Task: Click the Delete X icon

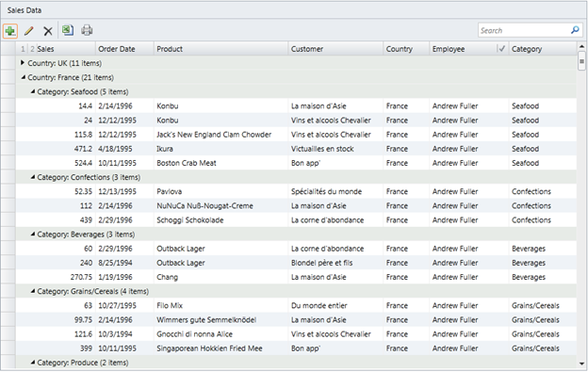Action: tap(48, 31)
